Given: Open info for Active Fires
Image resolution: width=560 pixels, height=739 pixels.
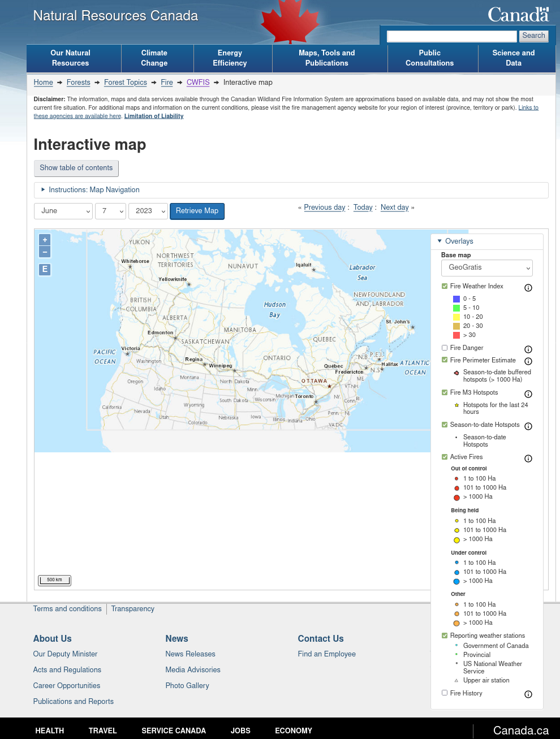Looking at the screenshot, I should click(x=528, y=459).
